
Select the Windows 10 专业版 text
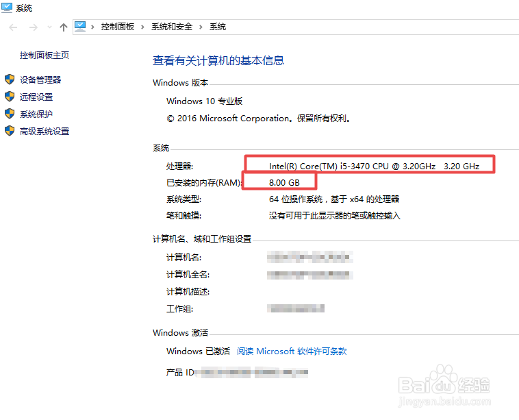pyautogui.click(x=204, y=101)
